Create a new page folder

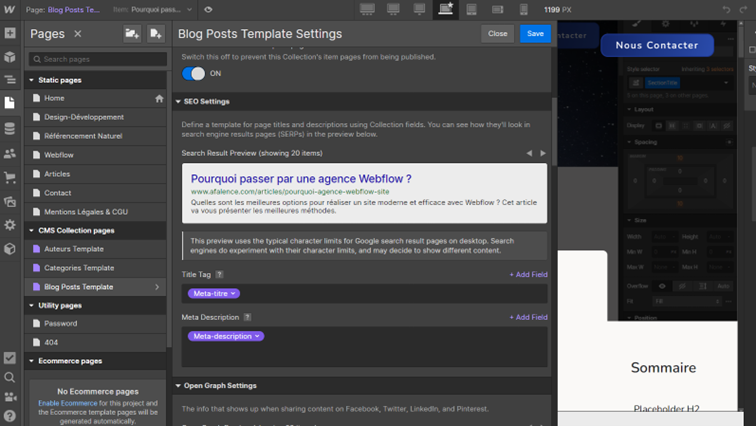(132, 34)
